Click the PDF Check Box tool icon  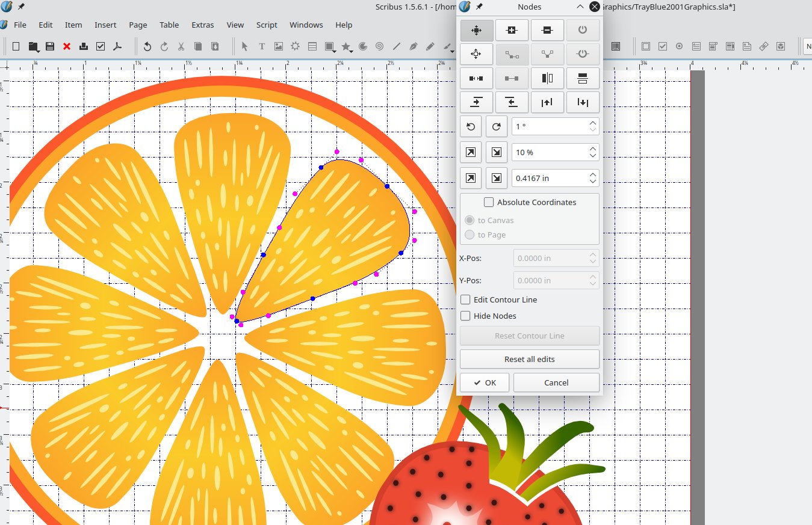(x=663, y=46)
